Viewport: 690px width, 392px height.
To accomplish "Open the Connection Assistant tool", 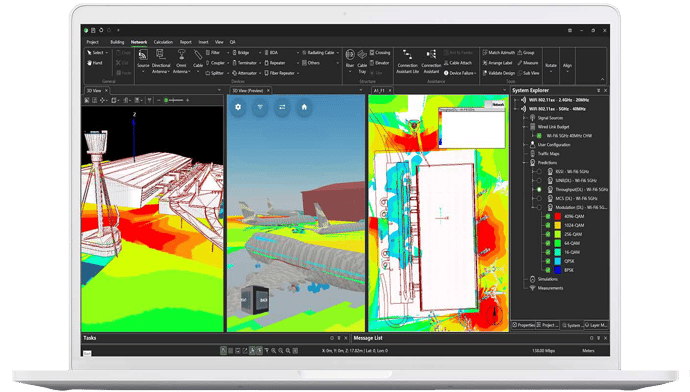I will pyautogui.click(x=431, y=61).
